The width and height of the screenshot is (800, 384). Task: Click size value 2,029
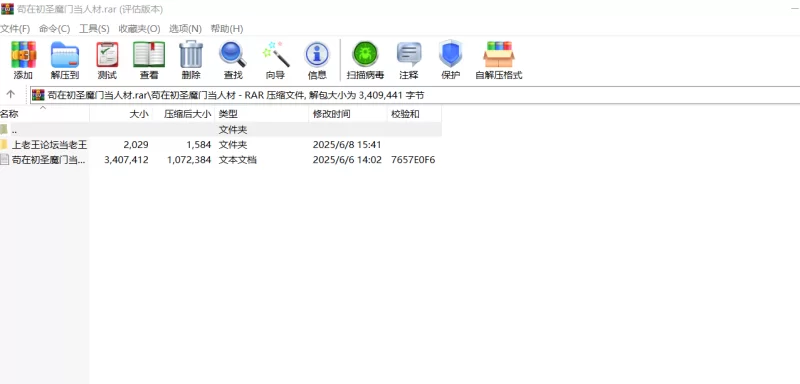(x=136, y=145)
